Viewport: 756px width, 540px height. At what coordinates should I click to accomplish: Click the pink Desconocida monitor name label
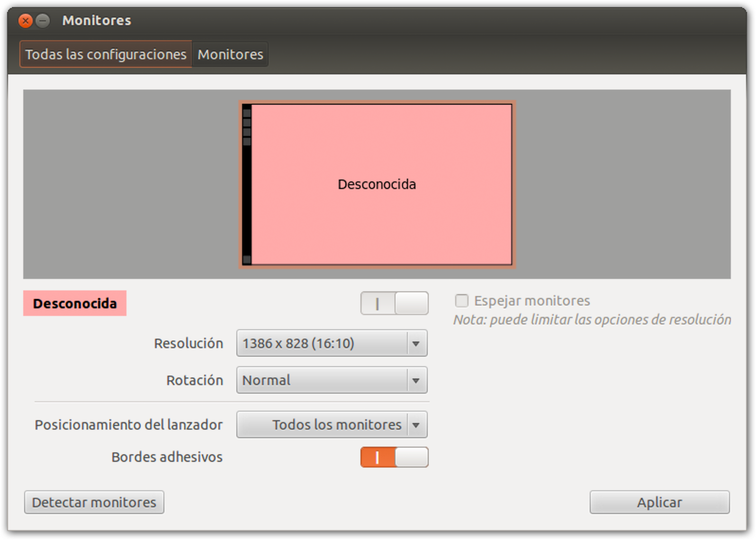(x=75, y=303)
